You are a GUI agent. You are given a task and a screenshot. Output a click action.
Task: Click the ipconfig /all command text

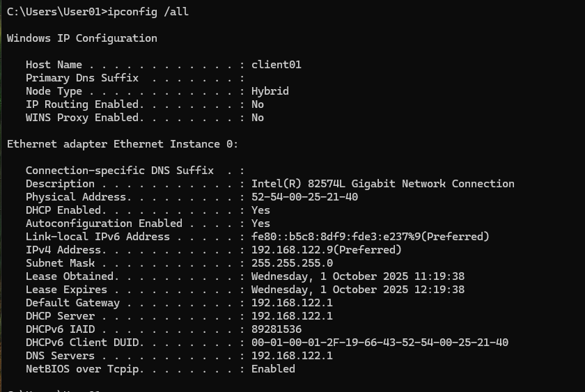148,12
